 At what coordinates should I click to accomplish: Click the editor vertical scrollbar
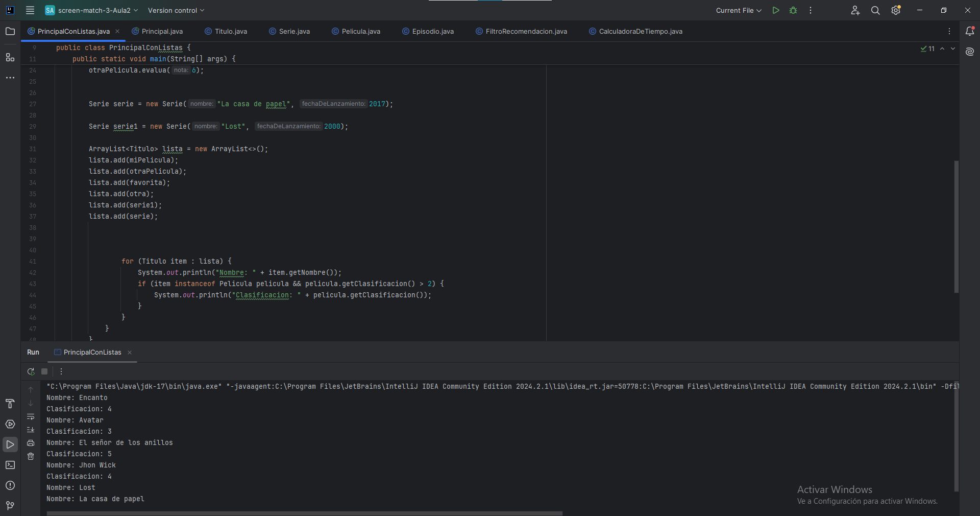tap(956, 226)
